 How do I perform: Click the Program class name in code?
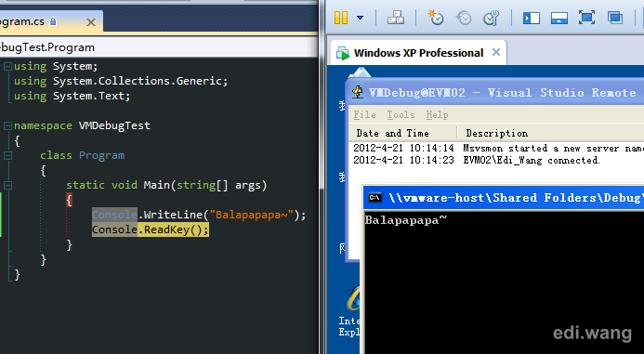pos(101,155)
